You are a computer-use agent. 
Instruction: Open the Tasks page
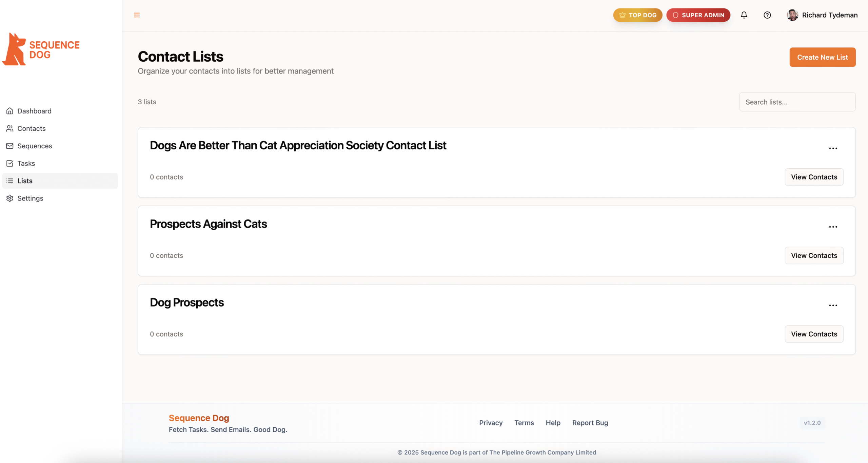(60, 163)
